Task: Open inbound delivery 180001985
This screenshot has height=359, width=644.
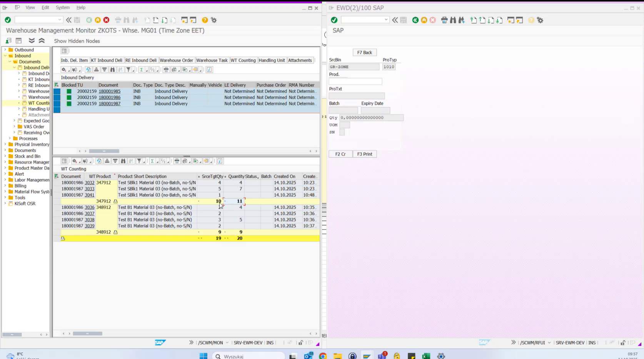Action: [x=110, y=91]
